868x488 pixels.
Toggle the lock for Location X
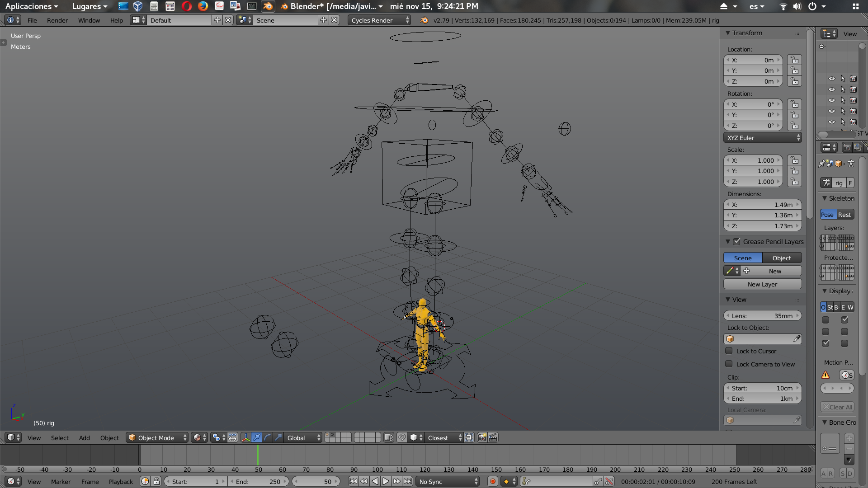[x=794, y=60]
